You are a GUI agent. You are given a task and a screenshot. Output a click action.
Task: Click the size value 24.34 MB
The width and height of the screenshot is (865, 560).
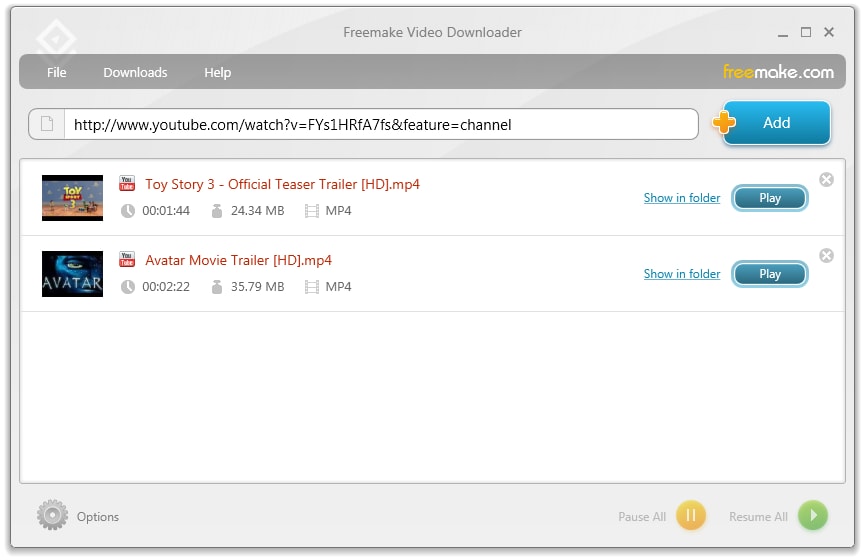(258, 211)
